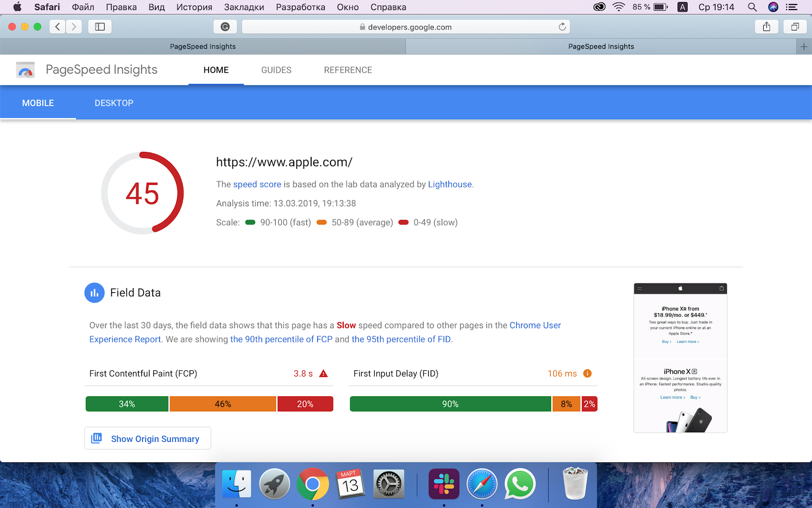
Task: Click Safari compass icon in dock
Action: click(482, 484)
